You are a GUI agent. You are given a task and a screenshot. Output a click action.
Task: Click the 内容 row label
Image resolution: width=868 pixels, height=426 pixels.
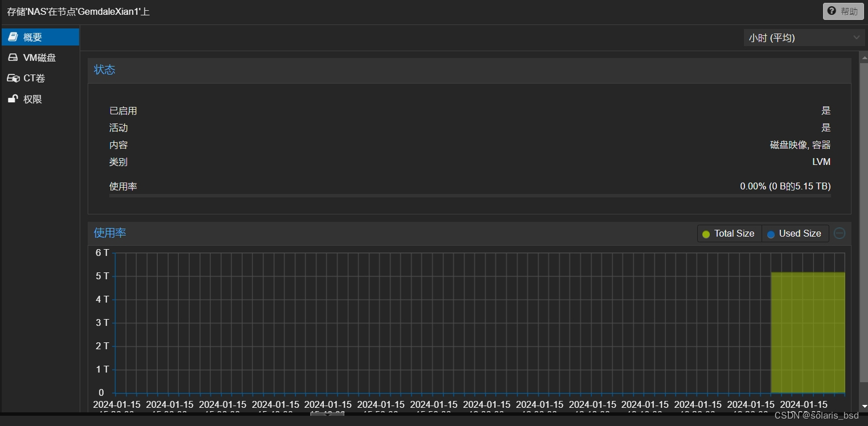[x=118, y=145]
